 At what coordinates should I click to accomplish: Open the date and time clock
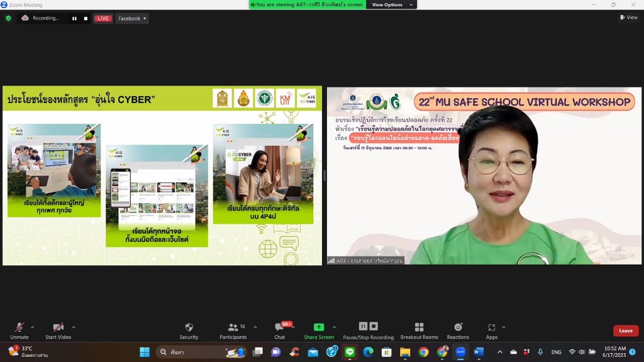pyautogui.click(x=614, y=352)
